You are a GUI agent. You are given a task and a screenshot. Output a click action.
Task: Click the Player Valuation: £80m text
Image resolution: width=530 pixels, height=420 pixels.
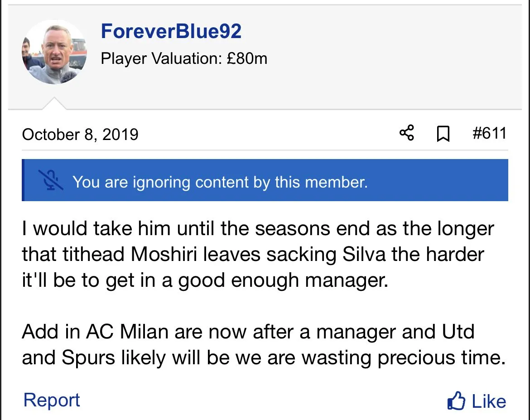(x=184, y=58)
